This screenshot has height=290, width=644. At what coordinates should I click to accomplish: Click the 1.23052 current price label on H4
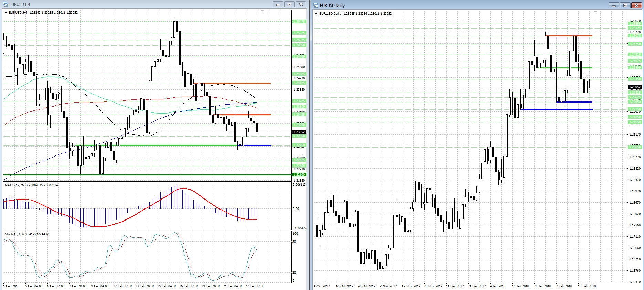pos(299,132)
